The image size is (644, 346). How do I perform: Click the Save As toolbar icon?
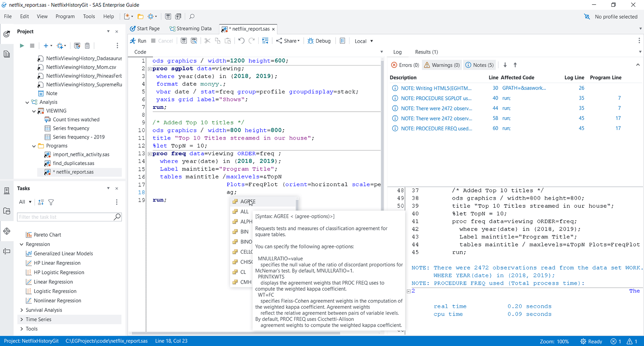pos(194,41)
